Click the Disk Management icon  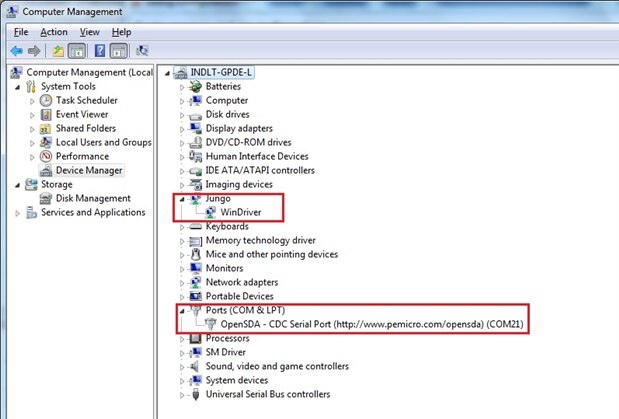click(46, 198)
